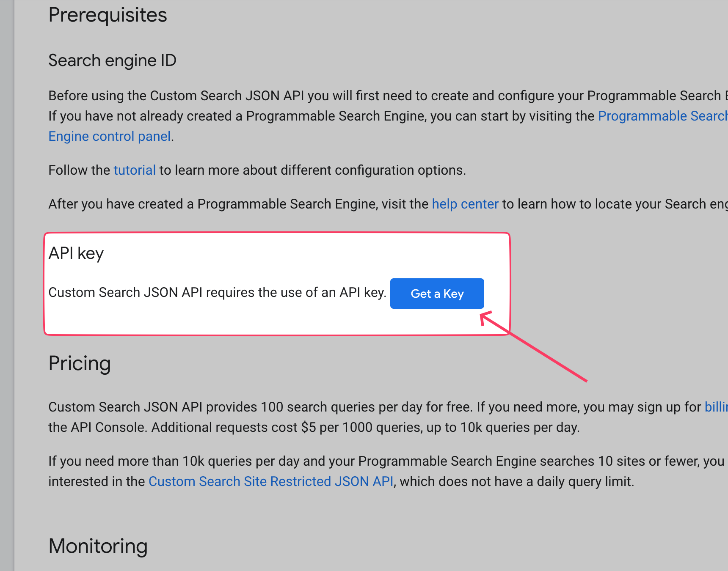Click the Get a Key button

[x=437, y=293]
